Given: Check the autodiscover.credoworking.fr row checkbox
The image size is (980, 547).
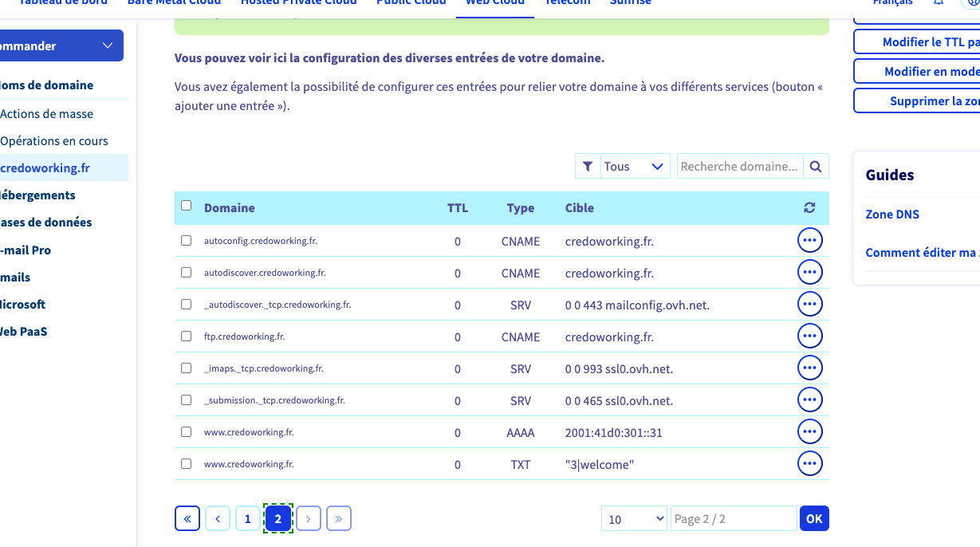Looking at the screenshot, I should pyautogui.click(x=187, y=273).
